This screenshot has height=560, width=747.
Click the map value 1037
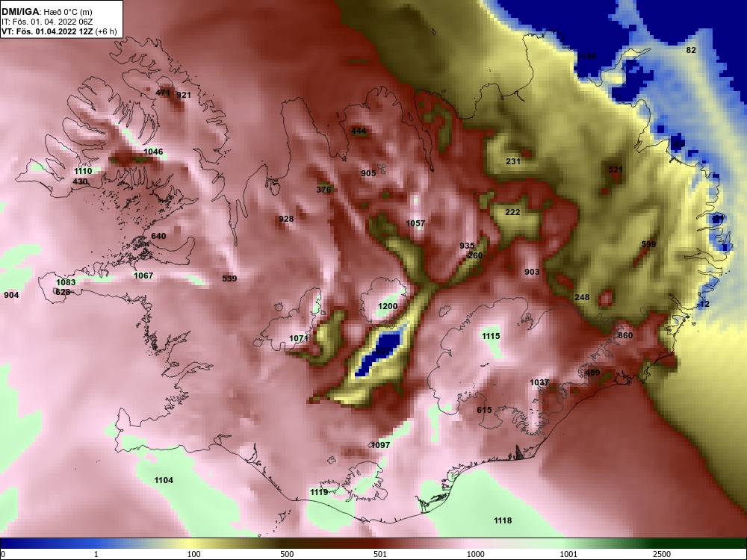tap(540, 382)
